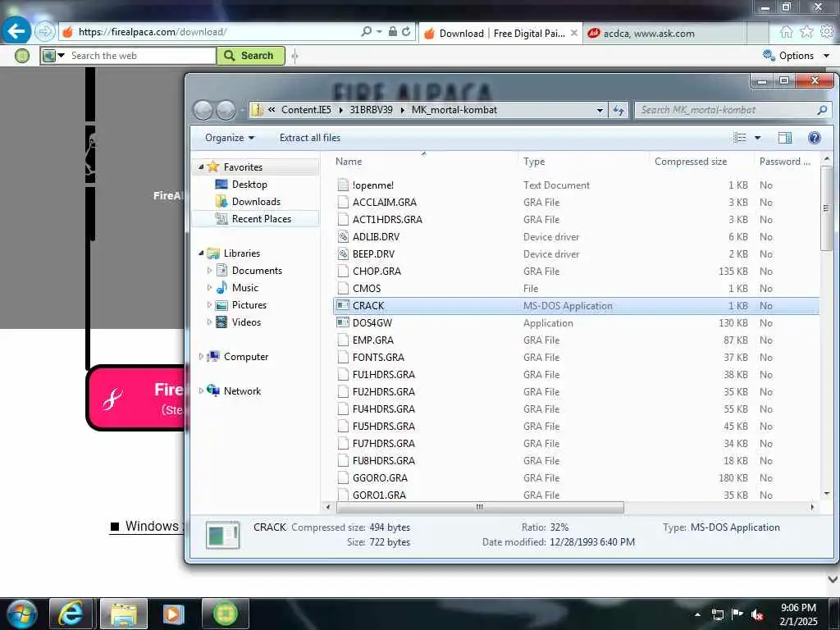The width and height of the screenshot is (840, 630).
Task: Sort files by the Name column header
Action: click(x=349, y=162)
